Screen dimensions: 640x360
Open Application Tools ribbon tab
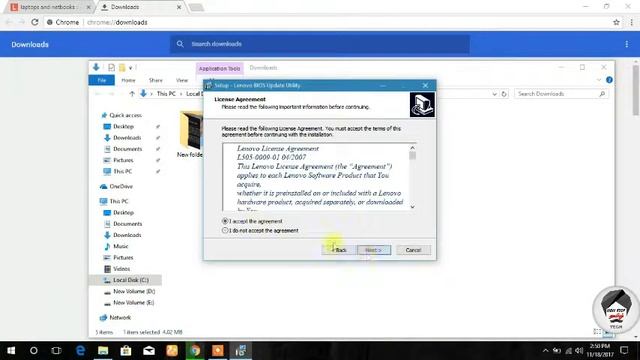point(220,69)
